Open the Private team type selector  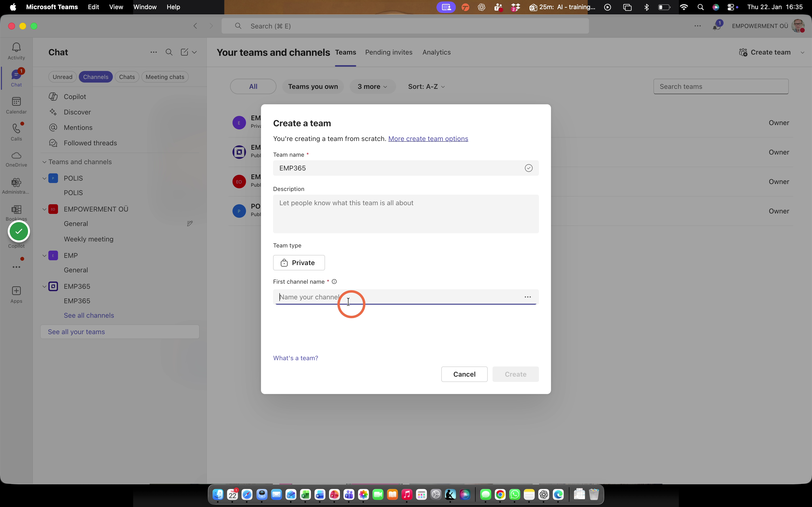point(299,263)
